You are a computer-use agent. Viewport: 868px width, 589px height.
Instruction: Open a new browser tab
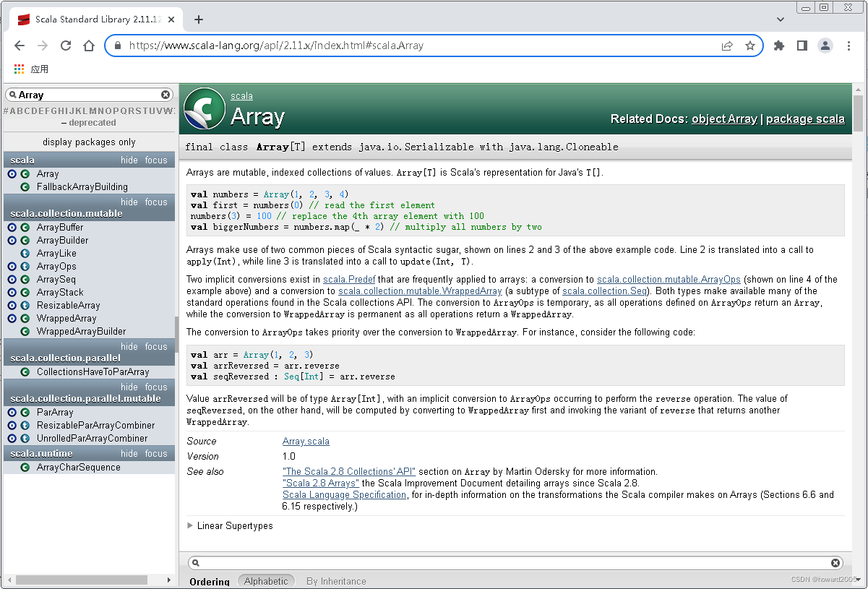point(199,20)
